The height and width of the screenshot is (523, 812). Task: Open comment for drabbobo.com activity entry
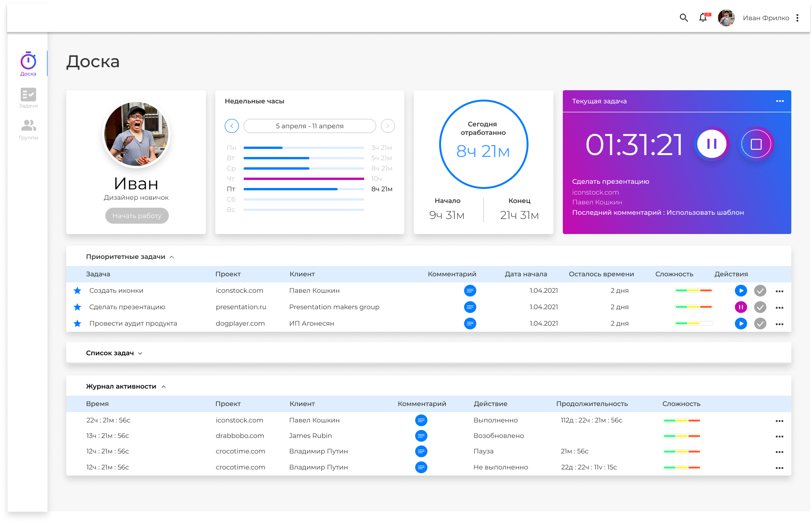click(x=421, y=436)
